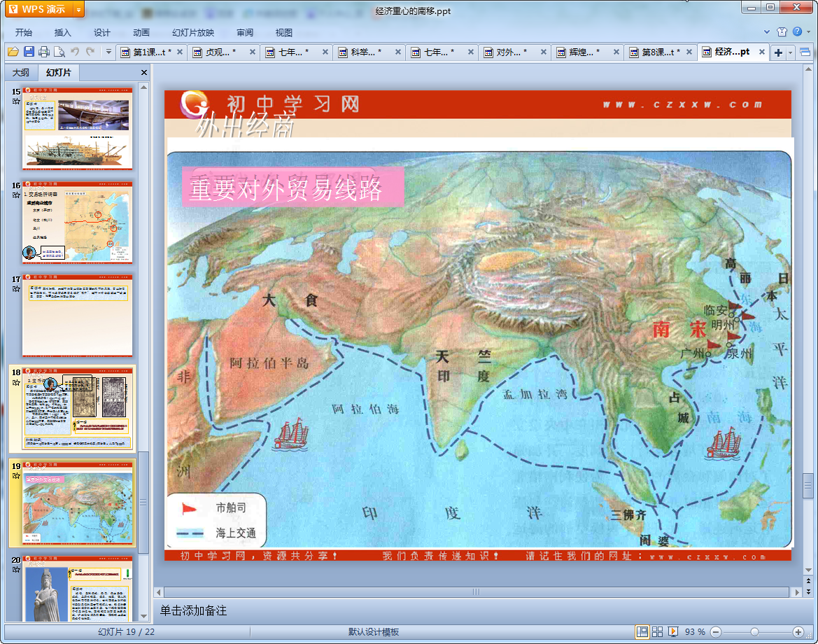The height and width of the screenshot is (644, 818).
Task: Open Print Preview from the quick toolbar
Action: pos(59,52)
